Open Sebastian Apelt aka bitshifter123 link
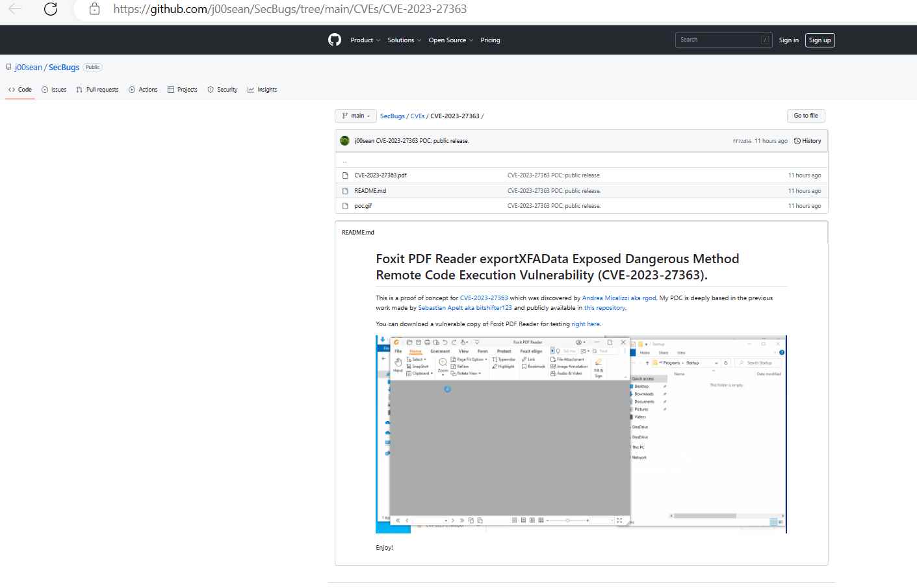The height and width of the screenshot is (588, 917). pos(465,308)
